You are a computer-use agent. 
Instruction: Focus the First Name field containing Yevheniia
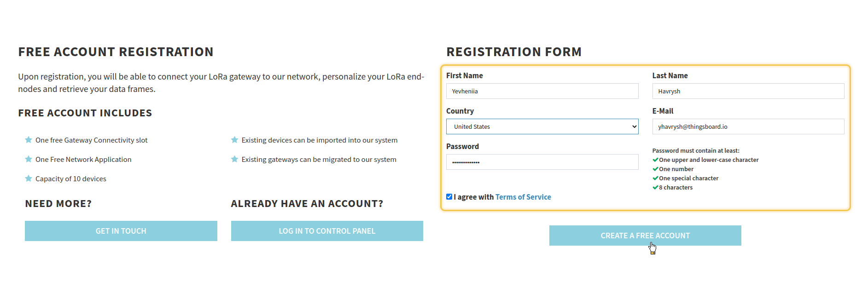pyautogui.click(x=542, y=91)
